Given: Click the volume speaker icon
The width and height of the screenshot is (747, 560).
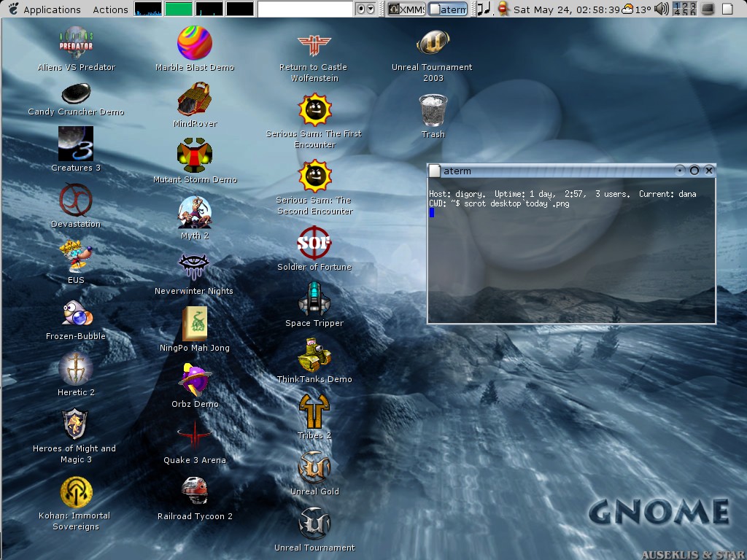Looking at the screenshot, I should (661, 9).
